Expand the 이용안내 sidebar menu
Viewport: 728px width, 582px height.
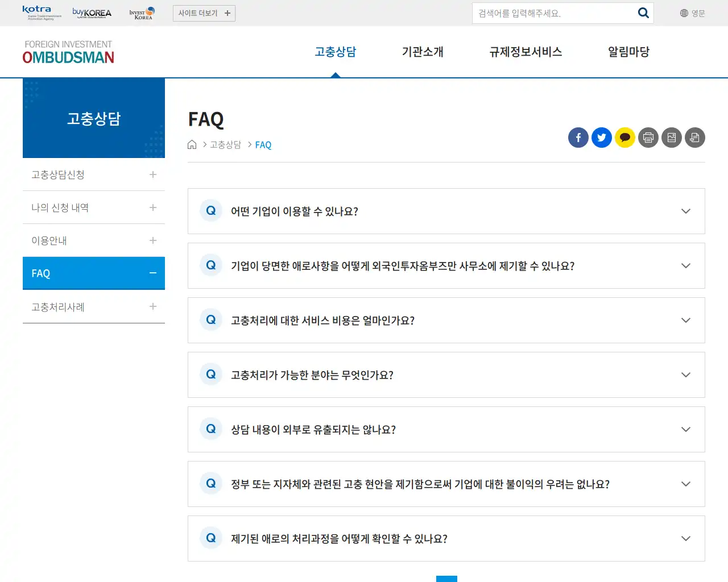coord(152,240)
